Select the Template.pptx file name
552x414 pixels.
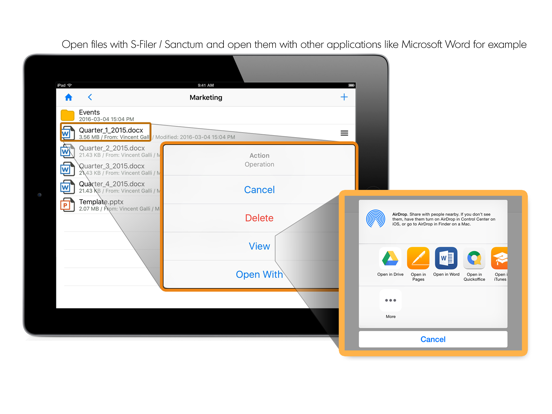[101, 202]
